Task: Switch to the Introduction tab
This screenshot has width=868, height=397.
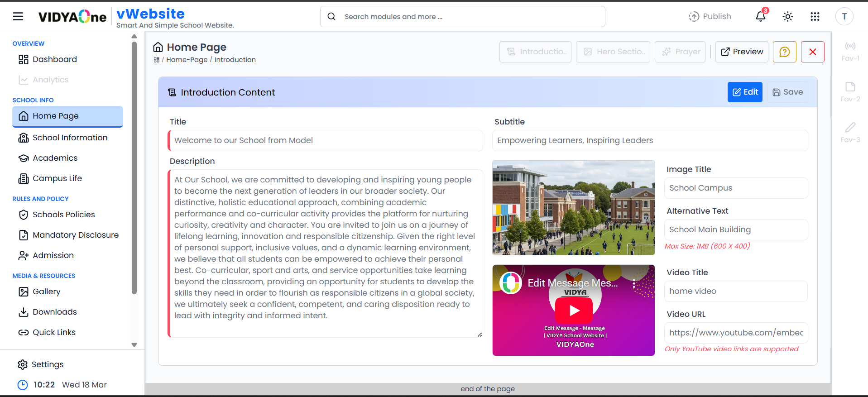Action: [535, 52]
